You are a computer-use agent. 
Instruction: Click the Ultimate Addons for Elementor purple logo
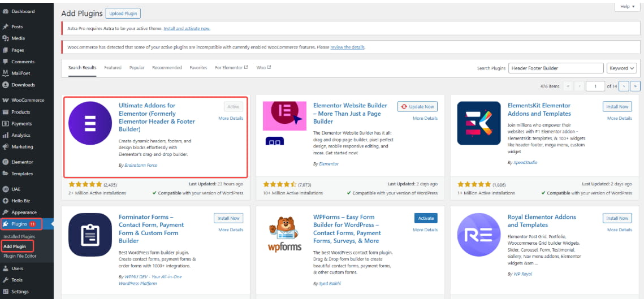tap(90, 123)
